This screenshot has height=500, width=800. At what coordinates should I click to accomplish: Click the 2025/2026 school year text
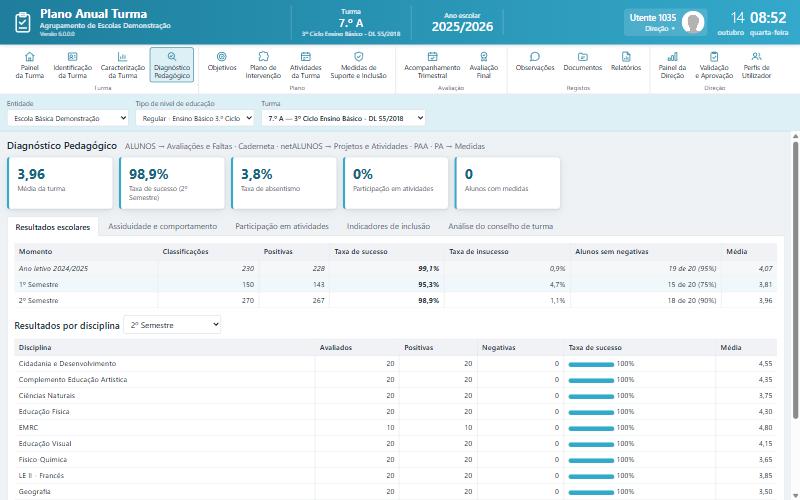tap(462, 27)
